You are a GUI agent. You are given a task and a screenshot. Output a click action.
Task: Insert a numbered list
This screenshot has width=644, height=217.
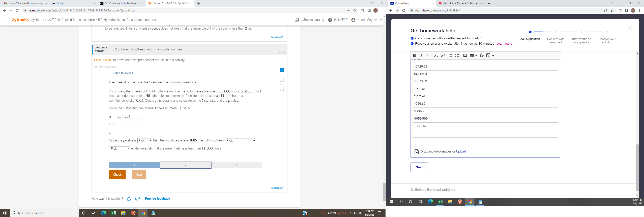pos(450,55)
